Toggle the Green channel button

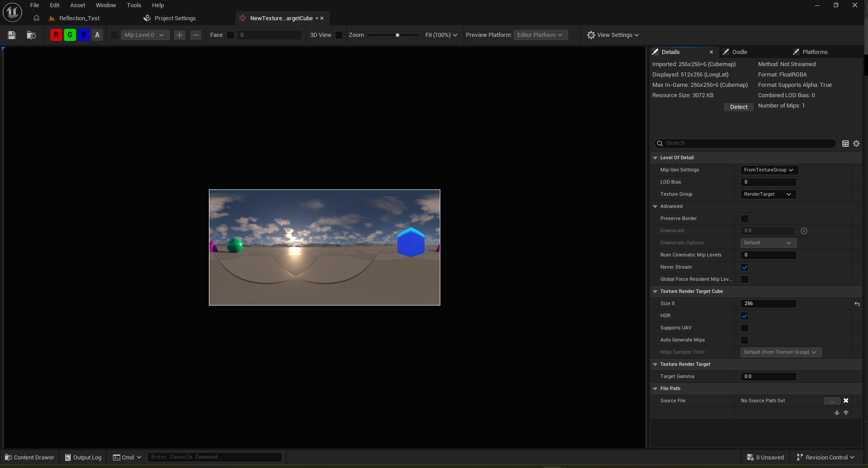[x=70, y=35]
